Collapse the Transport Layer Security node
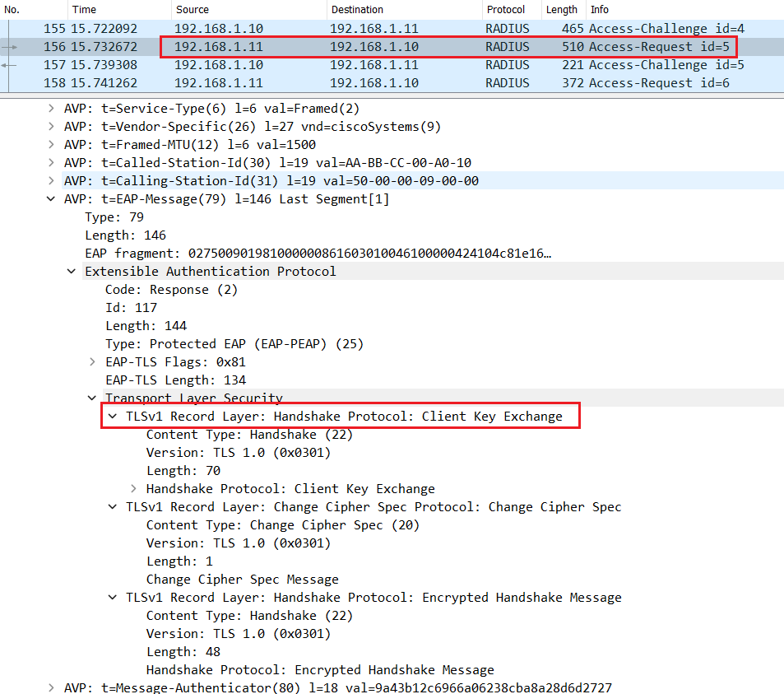Screen dimensions: 784x694 [92, 398]
